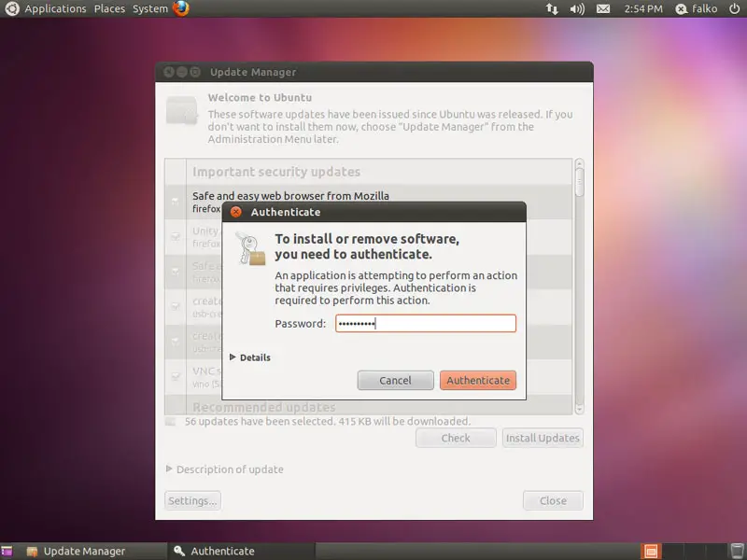The height and width of the screenshot is (560, 747).
Task: Expand Description of update section
Action: (x=225, y=469)
